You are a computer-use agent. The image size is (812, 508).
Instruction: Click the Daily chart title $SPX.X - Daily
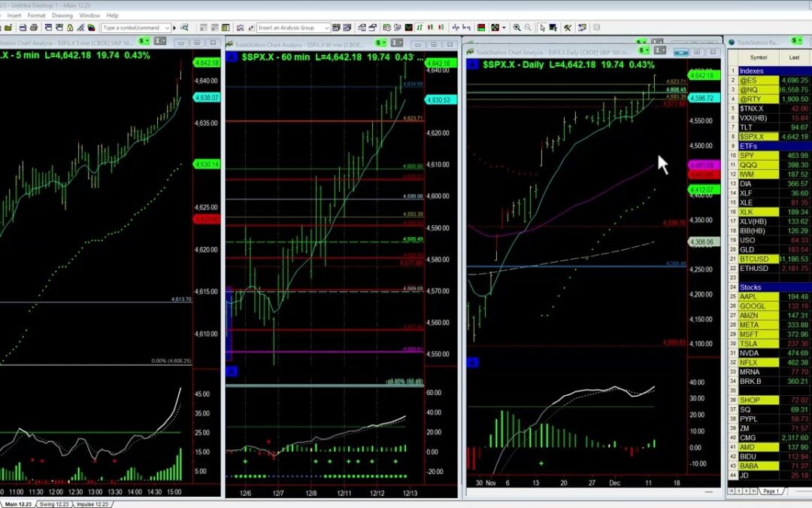tap(514, 65)
